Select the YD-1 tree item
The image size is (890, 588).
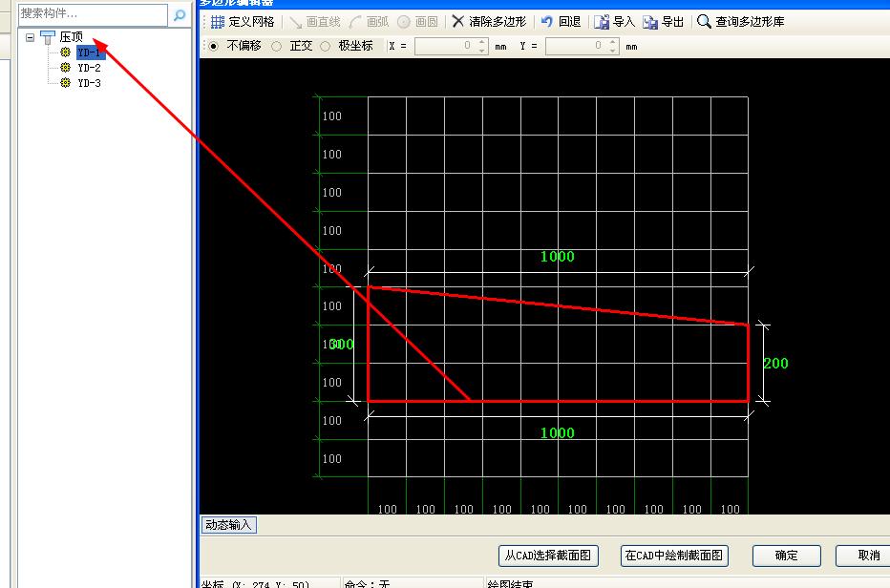(x=90, y=52)
